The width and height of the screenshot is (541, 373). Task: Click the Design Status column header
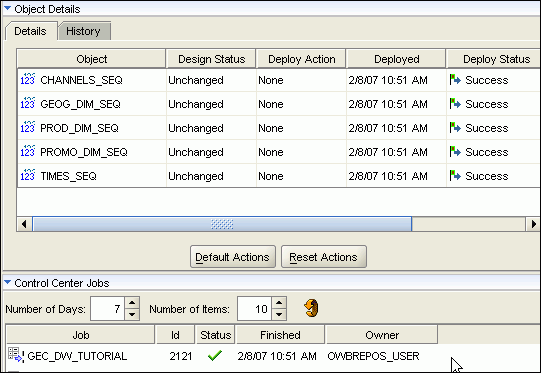(x=211, y=59)
